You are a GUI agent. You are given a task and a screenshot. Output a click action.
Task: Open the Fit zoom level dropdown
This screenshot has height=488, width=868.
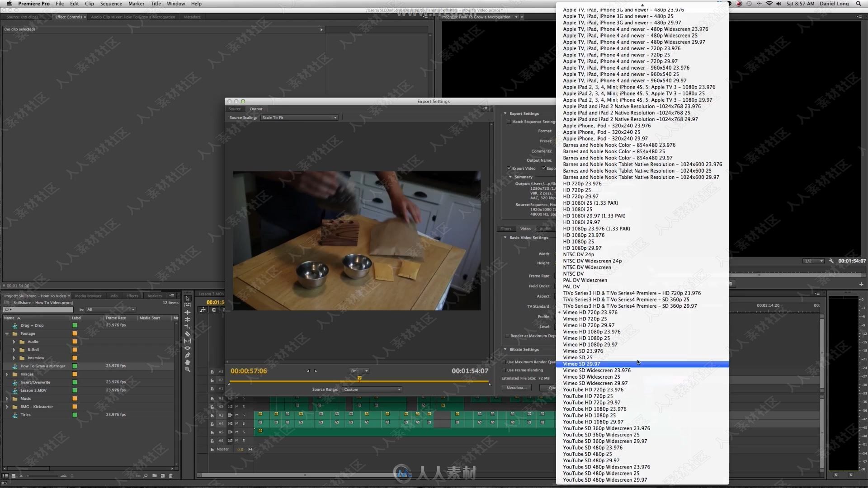[x=360, y=371]
